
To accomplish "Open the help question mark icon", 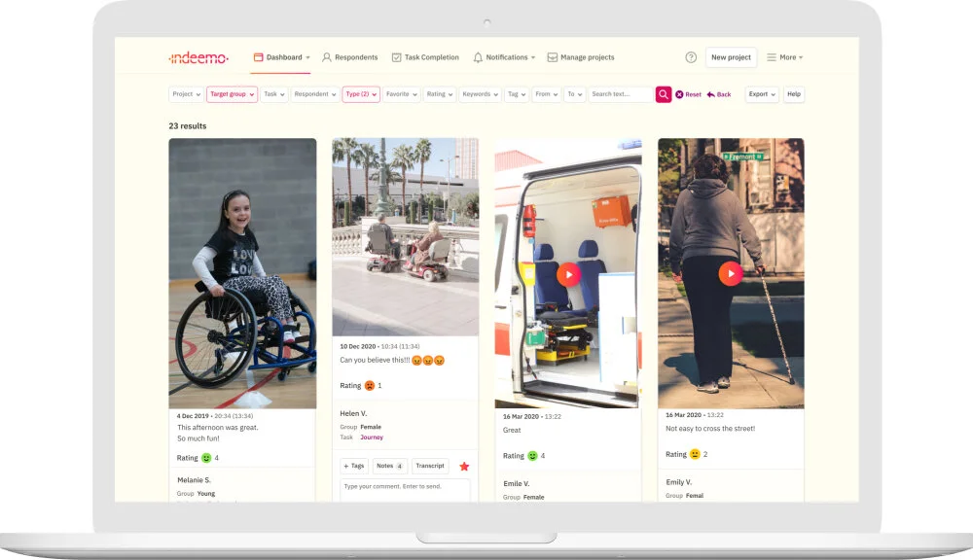I will (691, 57).
